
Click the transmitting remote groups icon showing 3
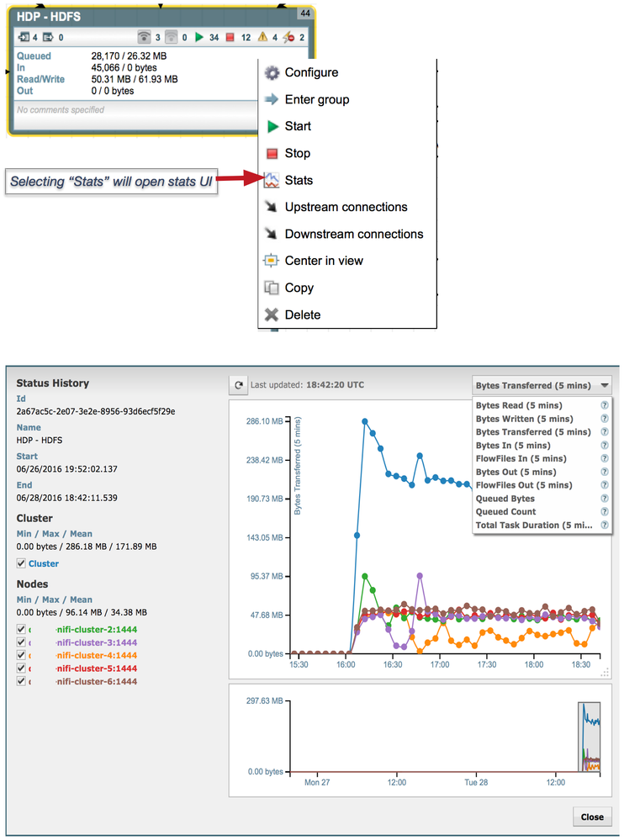[x=144, y=37]
